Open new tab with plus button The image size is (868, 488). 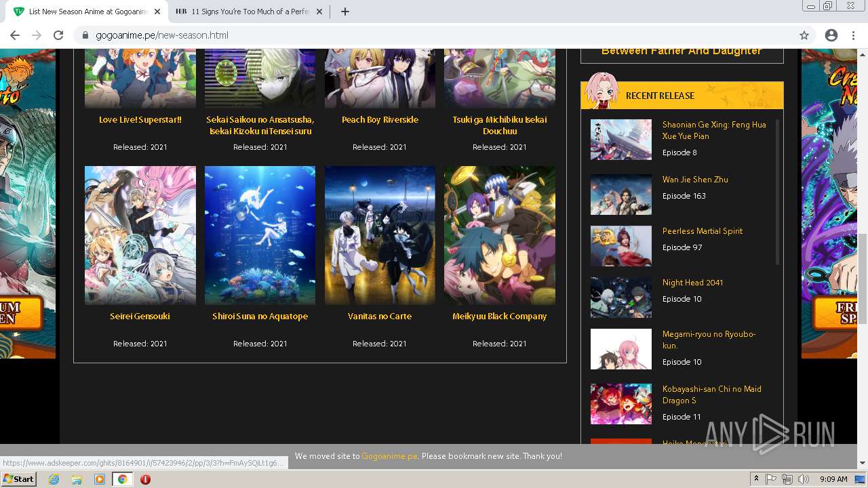pos(344,12)
